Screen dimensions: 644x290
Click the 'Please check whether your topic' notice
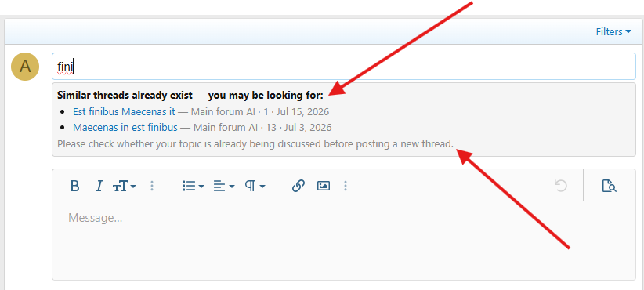(x=255, y=144)
